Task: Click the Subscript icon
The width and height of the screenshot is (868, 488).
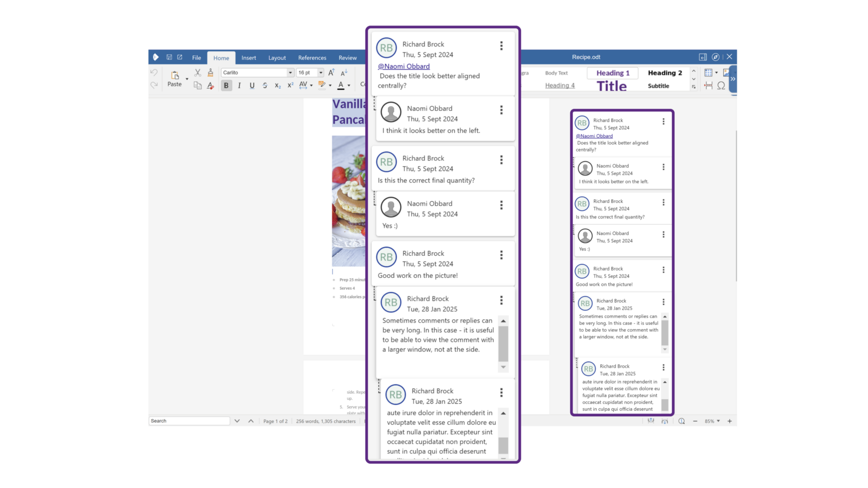Action: point(277,86)
